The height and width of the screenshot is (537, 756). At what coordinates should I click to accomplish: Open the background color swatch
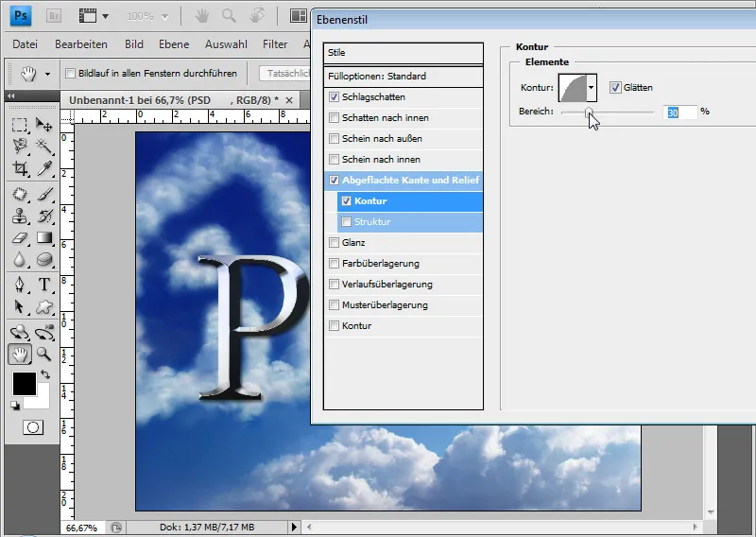click(x=43, y=402)
